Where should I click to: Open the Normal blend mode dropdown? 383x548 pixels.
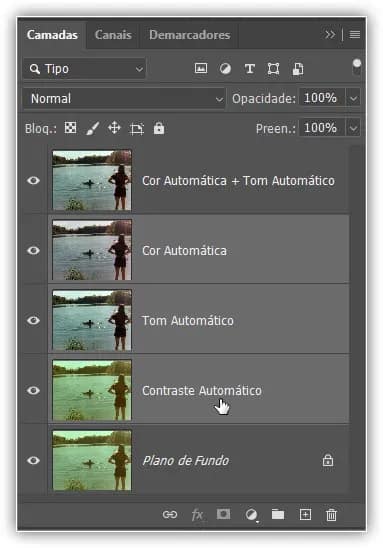(x=124, y=99)
